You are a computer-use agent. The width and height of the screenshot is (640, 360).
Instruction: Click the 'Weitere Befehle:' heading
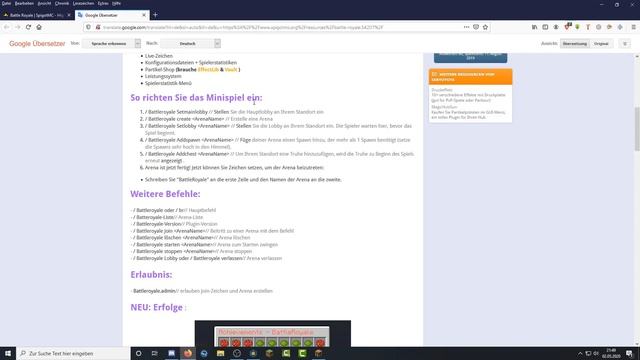[x=165, y=194]
